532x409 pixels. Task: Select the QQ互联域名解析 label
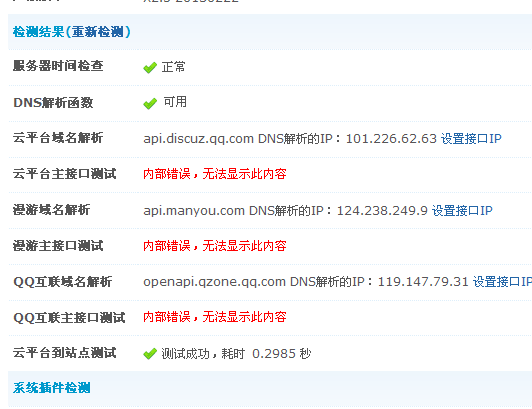point(62,282)
